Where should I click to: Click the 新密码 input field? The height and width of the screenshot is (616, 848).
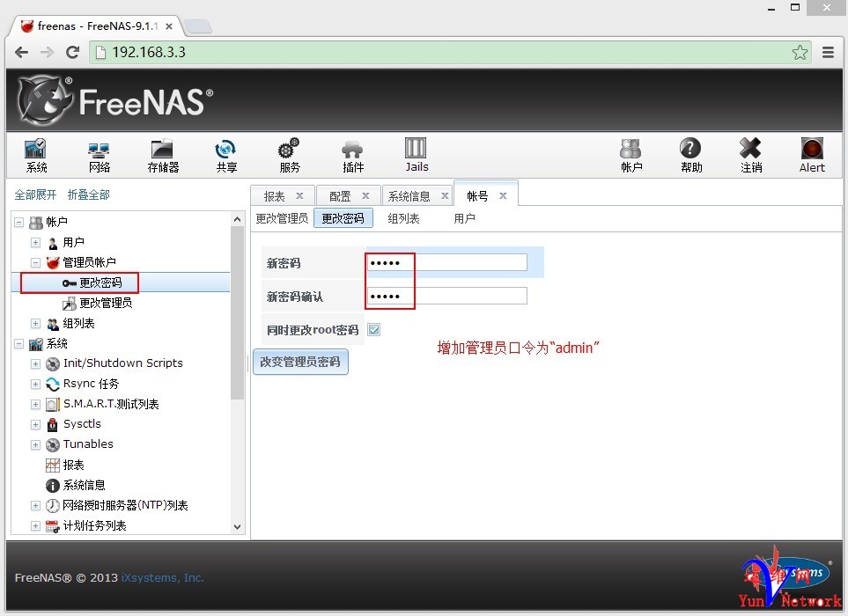(x=446, y=262)
